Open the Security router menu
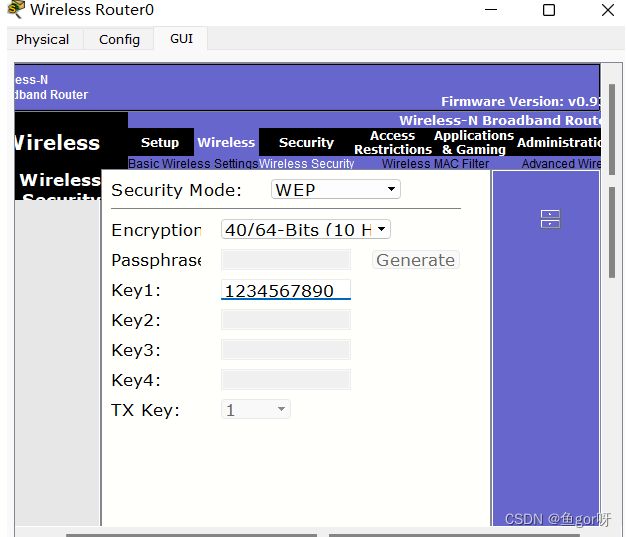This screenshot has width=627, height=537. (306, 142)
